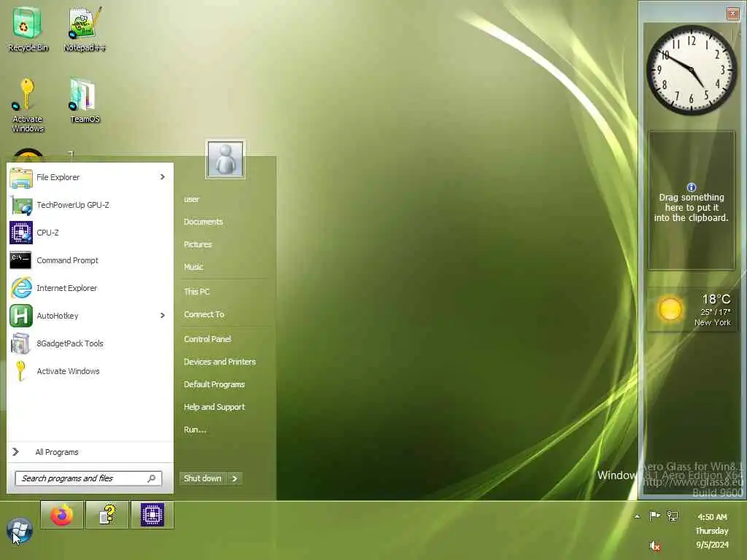Click the Shut down button
The width and height of the screenshot is (747, 560).
pyautogui.click(x=203, y=478)
